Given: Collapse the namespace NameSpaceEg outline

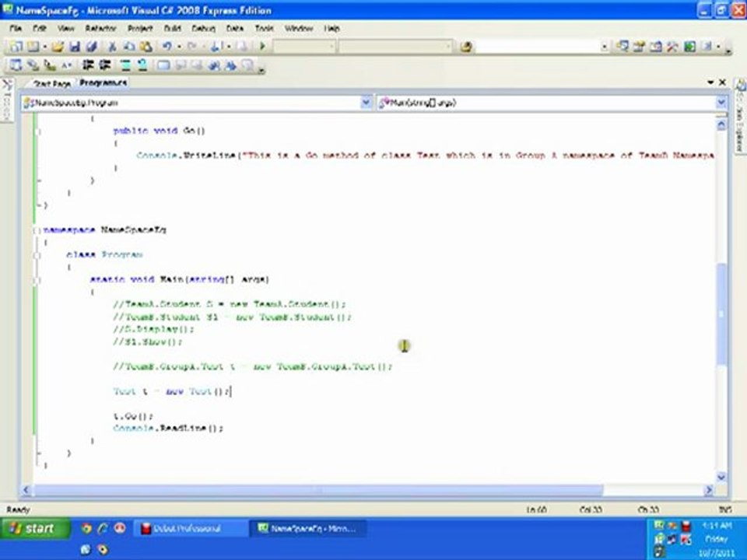Looking at the screenshot, I should coord(37,230).
